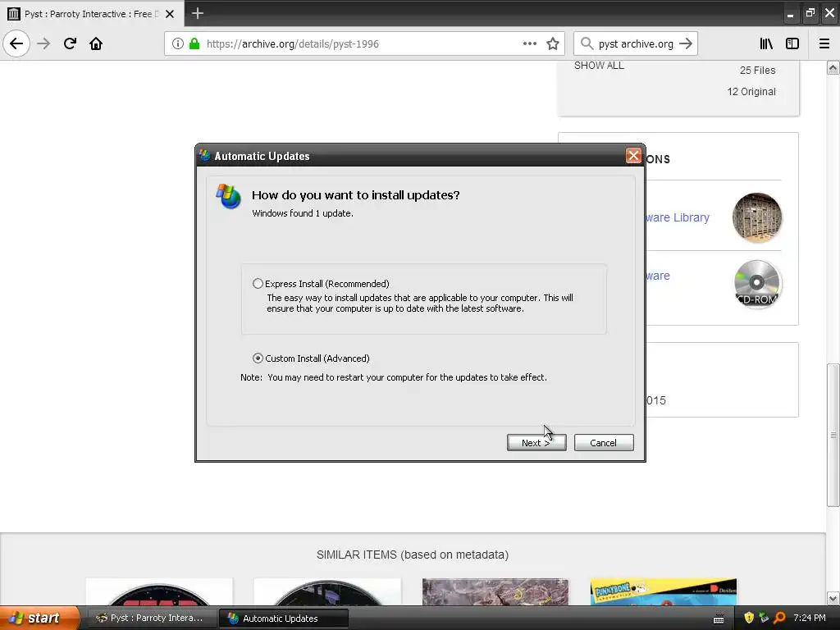This screenshot has height=630, width=840.
Task: Open the gray landscape similar item thumbnail
Action: point(495,591)
